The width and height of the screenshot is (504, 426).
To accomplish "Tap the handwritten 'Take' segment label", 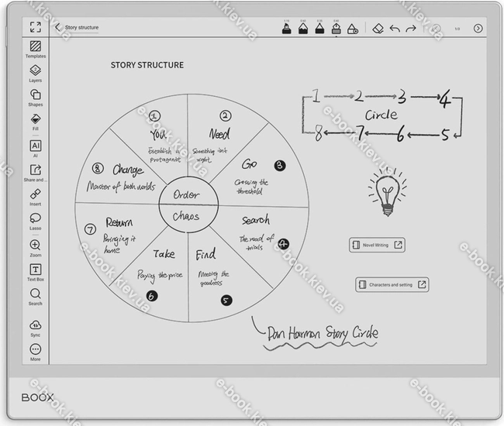I will pos(164,254).
